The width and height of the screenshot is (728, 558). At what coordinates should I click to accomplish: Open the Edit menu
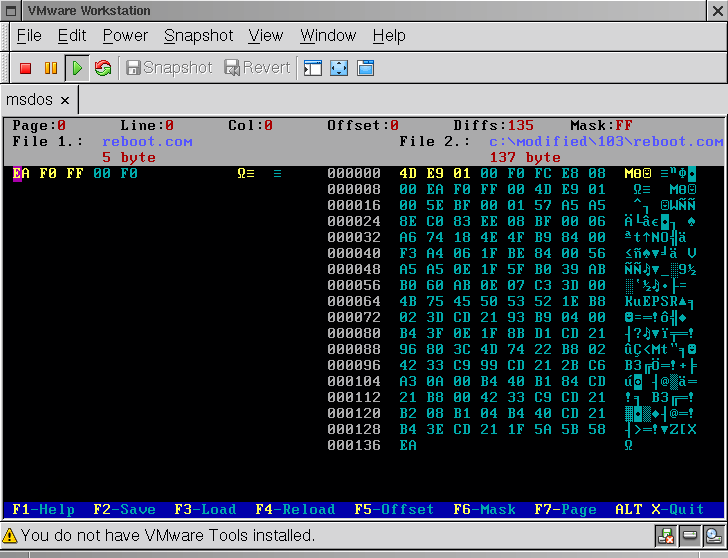point(72,35)
